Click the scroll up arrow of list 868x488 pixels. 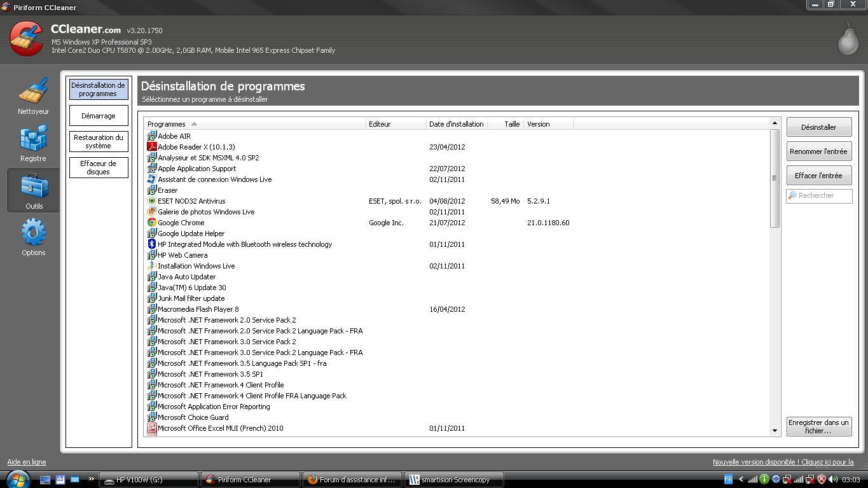pyautogui.click(x=775, y=123)
